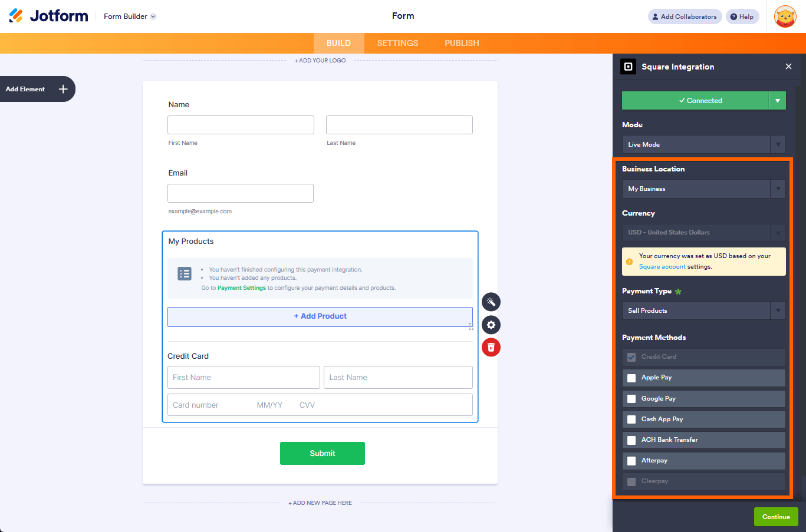
Task: Open the user avatar menu
Action: click(x=785, y=16)
